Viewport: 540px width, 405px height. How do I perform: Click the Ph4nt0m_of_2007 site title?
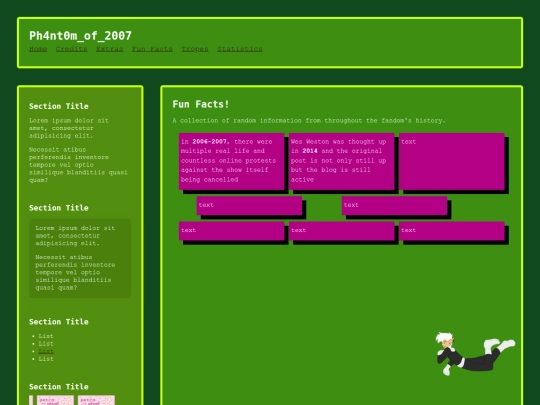[80, 35]
